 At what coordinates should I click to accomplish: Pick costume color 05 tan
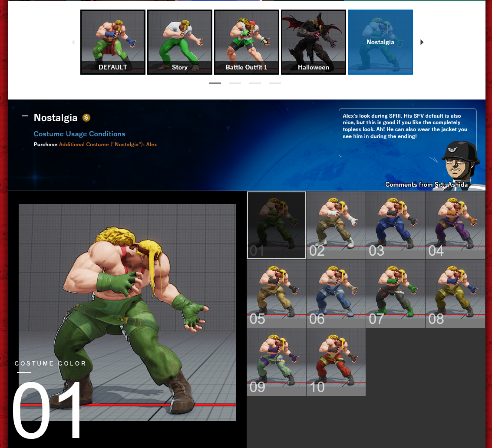[277, 293]
